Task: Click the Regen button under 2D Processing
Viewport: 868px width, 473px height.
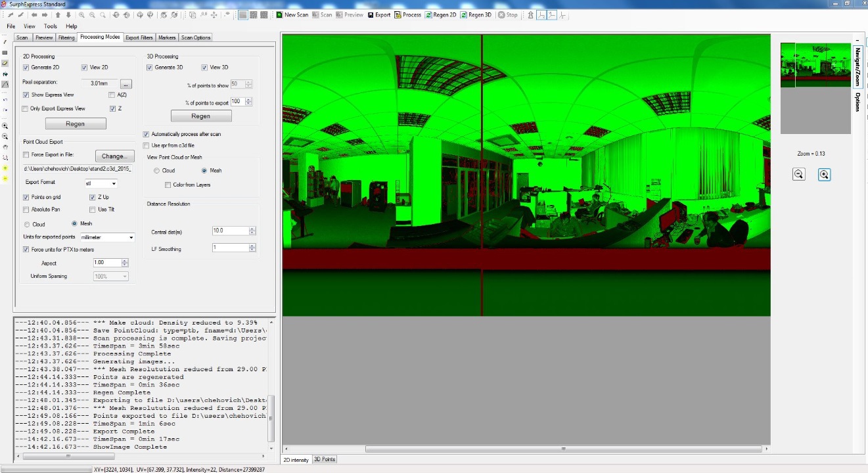Action: point(76,124)
